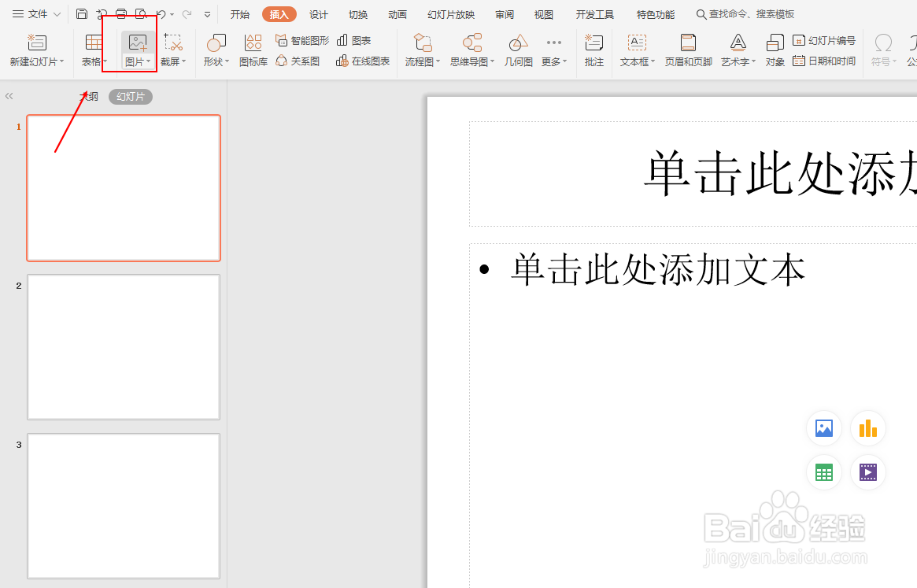Open Header and Footer (页眉和页脚)
This screenshot has width=917, height=588.
(688, 50)
